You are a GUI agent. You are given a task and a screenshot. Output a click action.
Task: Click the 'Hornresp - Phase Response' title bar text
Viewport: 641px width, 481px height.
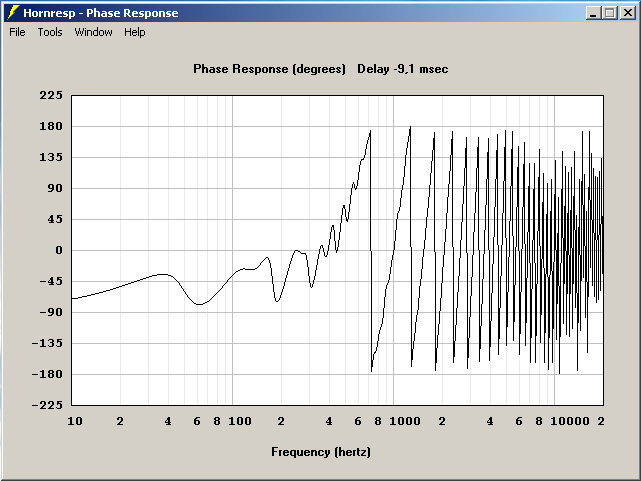101,13
